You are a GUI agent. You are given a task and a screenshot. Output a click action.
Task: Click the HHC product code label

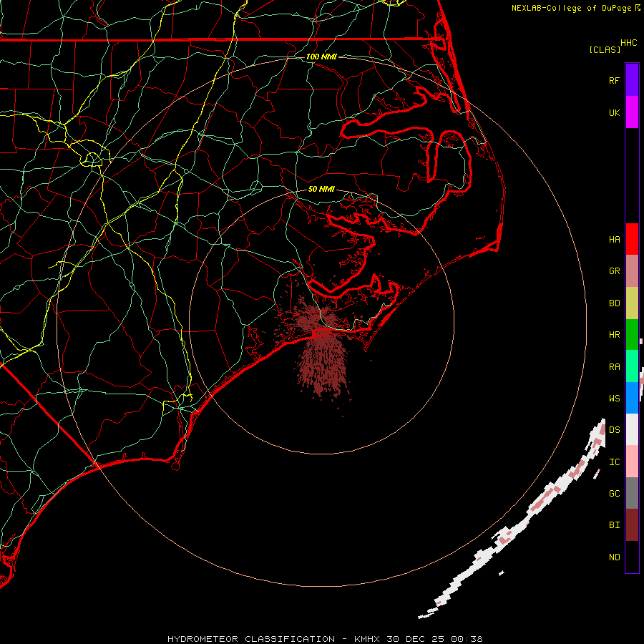628,43
